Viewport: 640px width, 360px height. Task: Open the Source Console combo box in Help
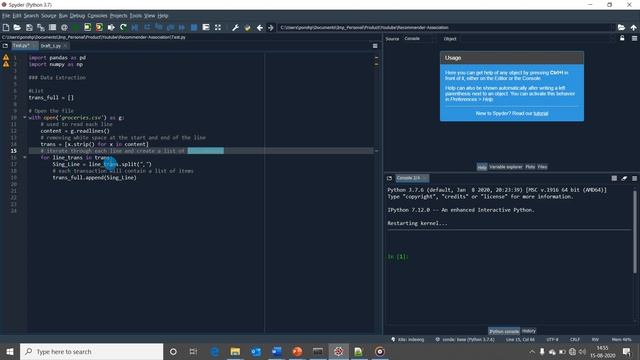(418, 38)
